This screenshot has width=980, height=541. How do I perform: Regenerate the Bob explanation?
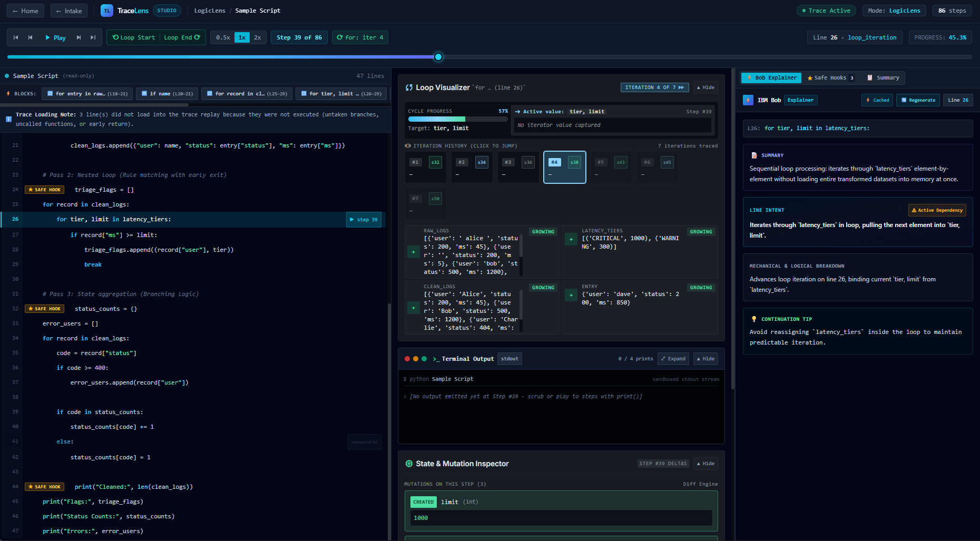coord(918,100)
